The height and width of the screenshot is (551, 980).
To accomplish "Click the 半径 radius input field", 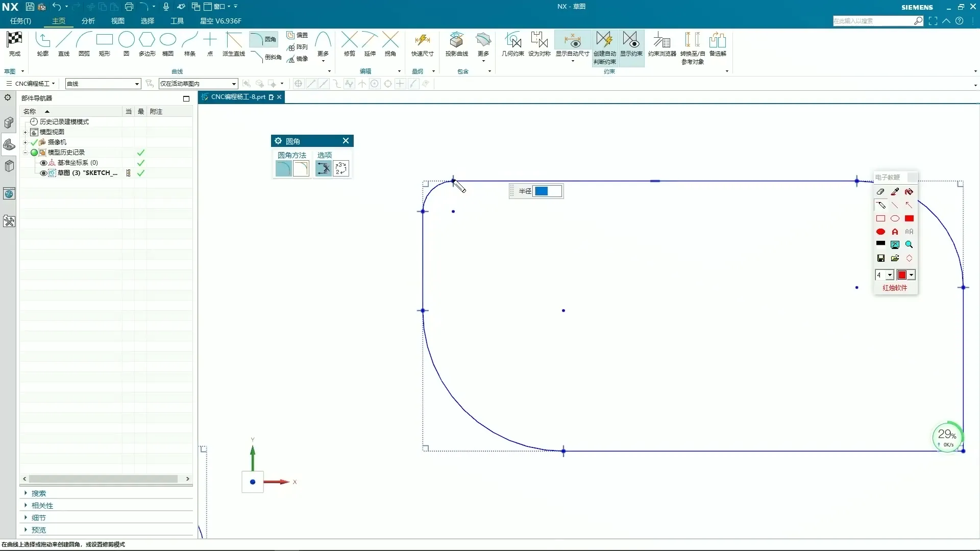I will 547,191.
